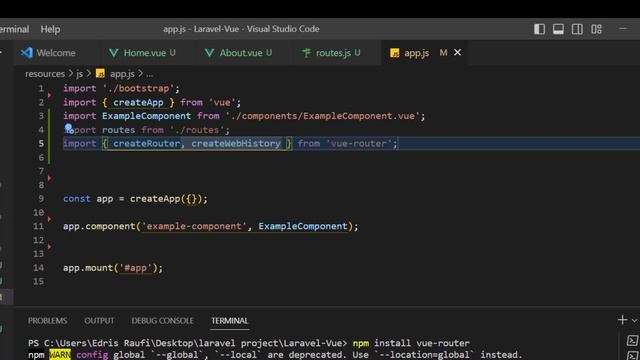Viewport: 640px width, 360px height.
Task: Toggle the bottom panel layout icon
Action: coord(558,29)
